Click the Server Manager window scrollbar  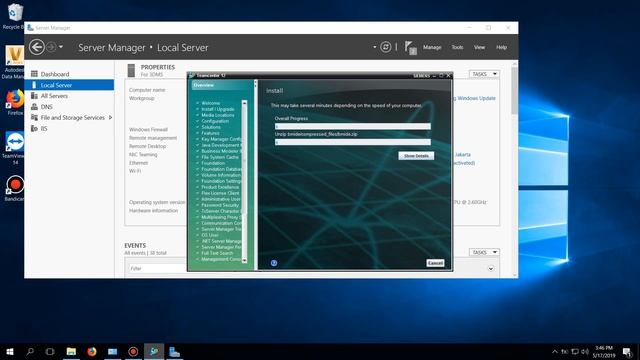514,91
